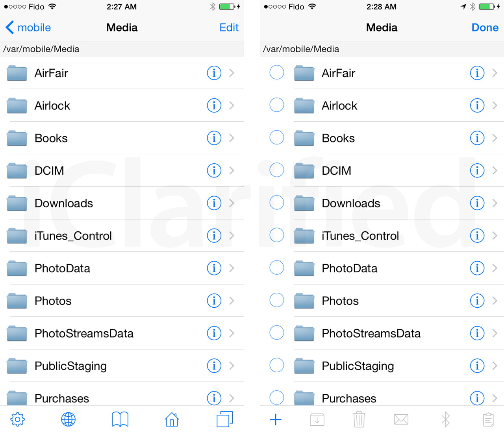This screenshot has height=434, width=504.
Task: Tap the envelope icon to email selected items
Action: 401,419
